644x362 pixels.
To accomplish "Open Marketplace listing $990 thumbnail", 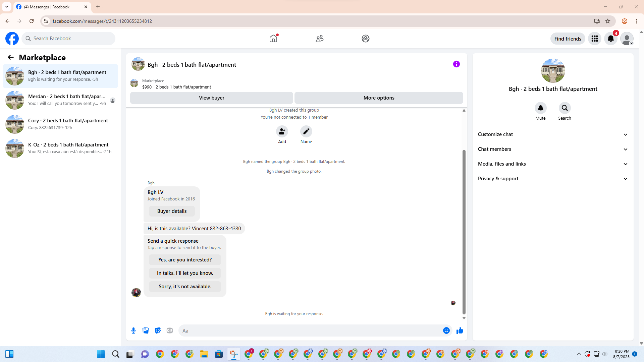I will [134, 83].
